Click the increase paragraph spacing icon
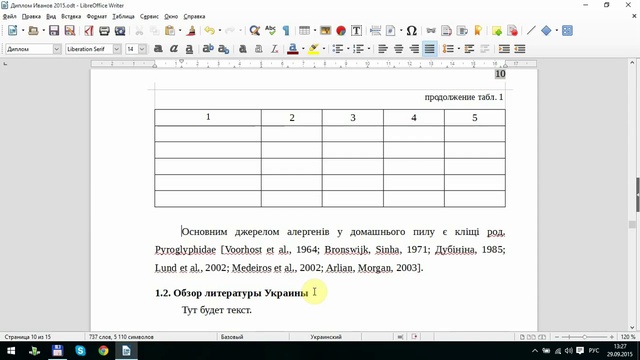This screenshot has height=360, width=640. (469, 49)
